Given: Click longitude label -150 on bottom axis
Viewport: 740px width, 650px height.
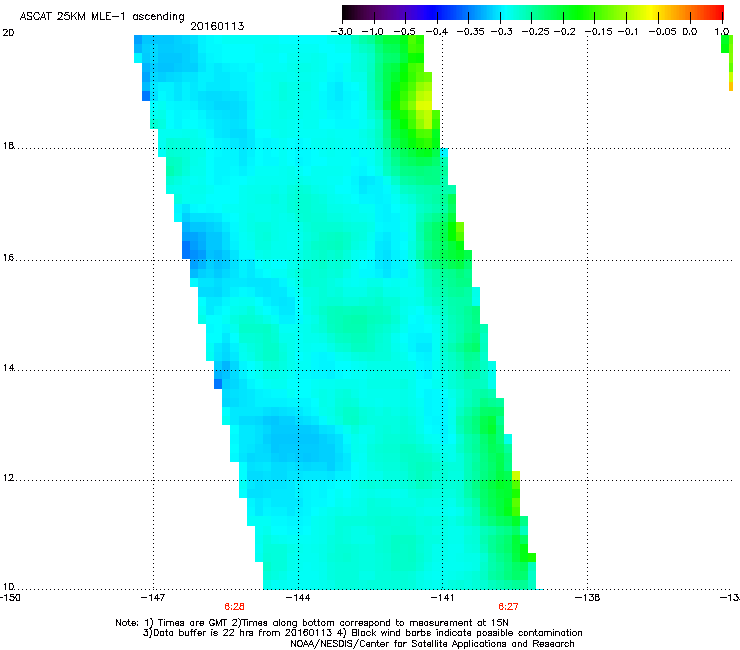Looking at the screenshot, I should pos(9,598).
